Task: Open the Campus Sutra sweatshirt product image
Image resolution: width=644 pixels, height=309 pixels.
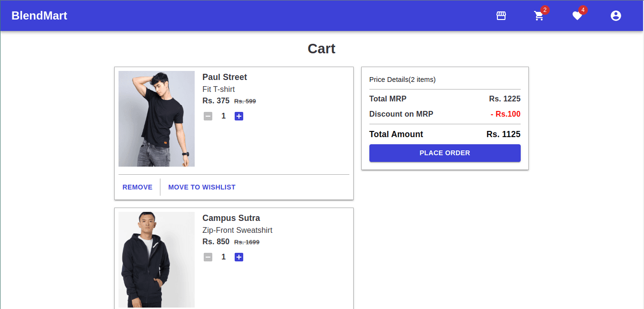Action: click(157, 259)
